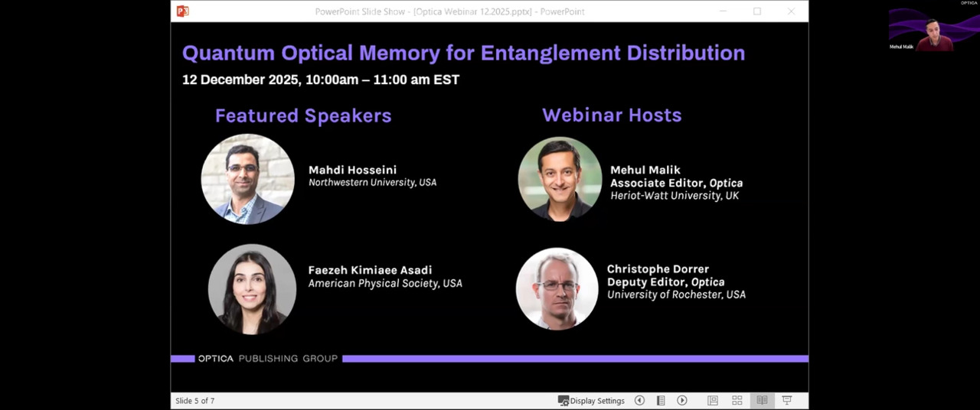Advance to the next slide arrow
980x410 pixels.
click(681, 401)
